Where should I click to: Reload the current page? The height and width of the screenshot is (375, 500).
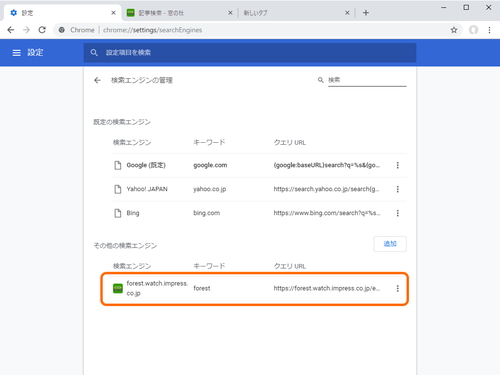[42, 30]
